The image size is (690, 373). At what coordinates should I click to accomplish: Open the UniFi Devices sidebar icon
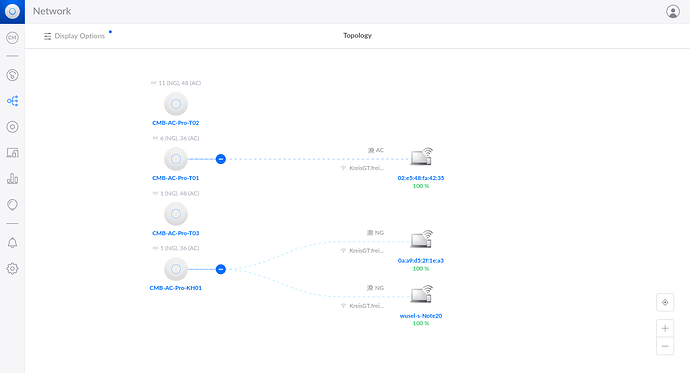(12, 127)
